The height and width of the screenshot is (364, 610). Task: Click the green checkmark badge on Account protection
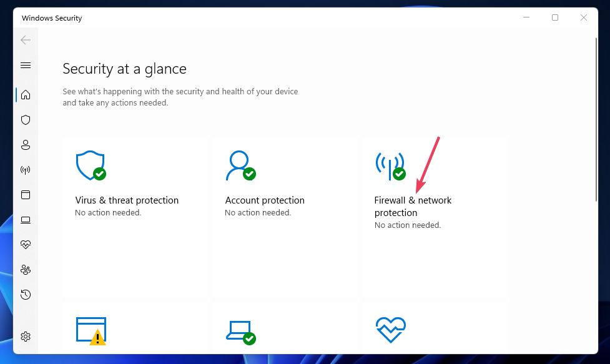(x=248, y=172)
